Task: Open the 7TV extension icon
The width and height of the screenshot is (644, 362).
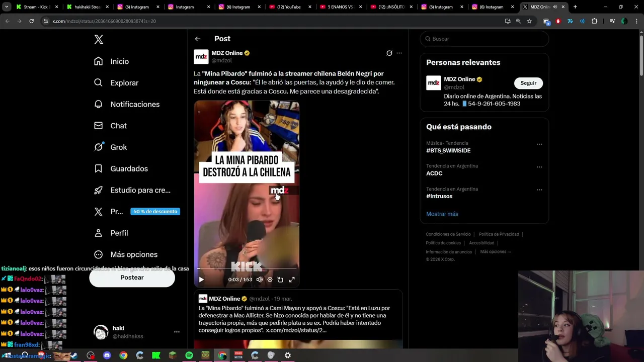Action: click(x=570, y=21)
